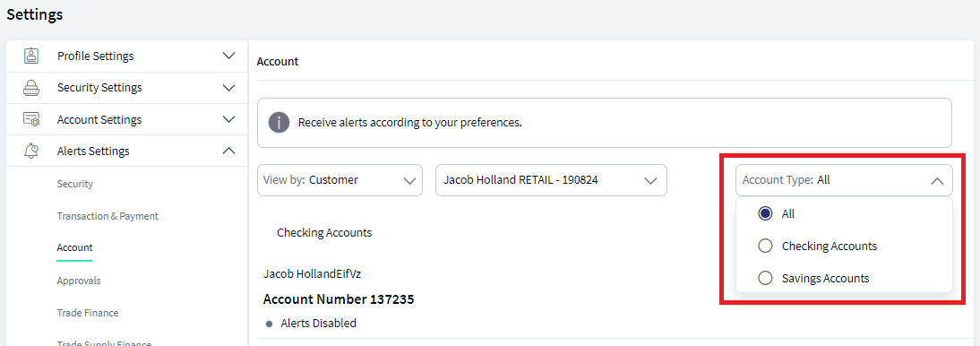
Task: Click the Account Settings card icon
Action: tap(30, 119)
